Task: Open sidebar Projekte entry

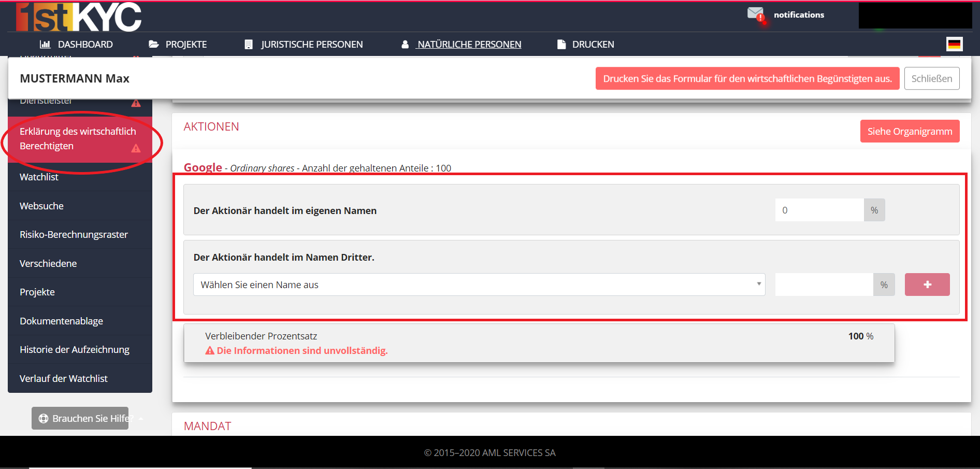Action: (x=80, y=292)
